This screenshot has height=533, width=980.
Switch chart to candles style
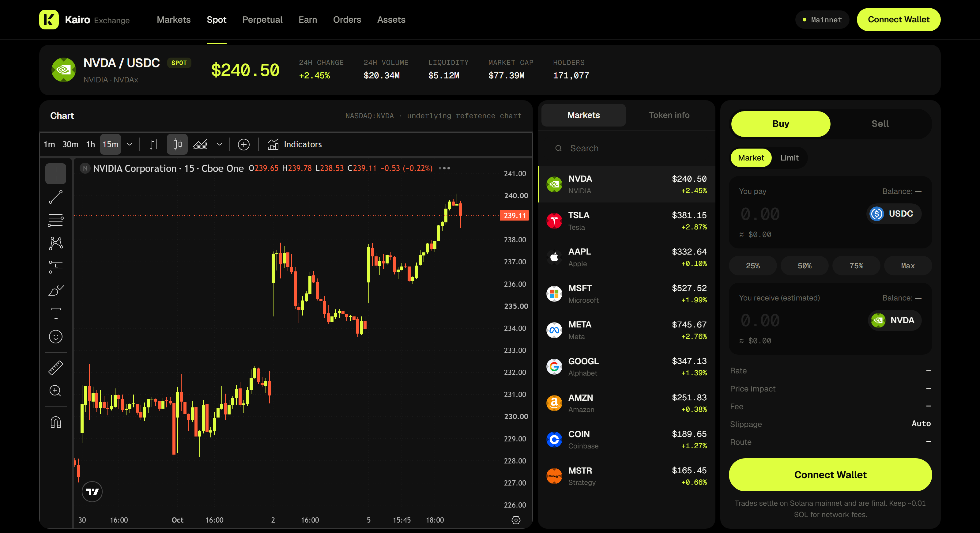click(x=177, y=144)
